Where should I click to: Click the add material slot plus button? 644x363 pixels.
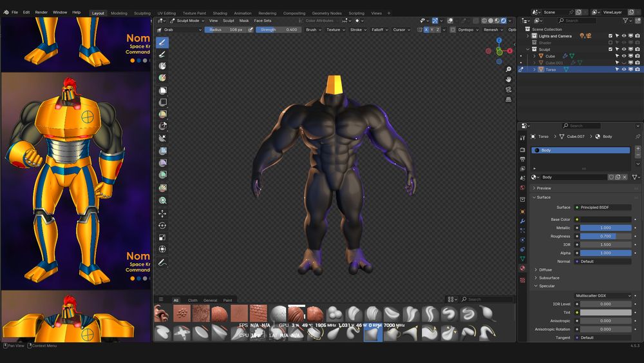tap(638, 149)
